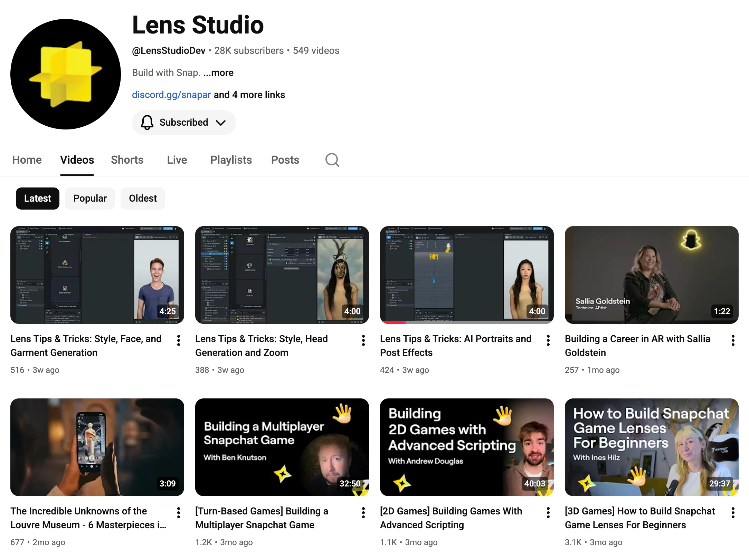The height and width of the screenshot is (560, 749).
Task: Click the '3.1K • 3mo ago' metadata
Action: point(594,542)
